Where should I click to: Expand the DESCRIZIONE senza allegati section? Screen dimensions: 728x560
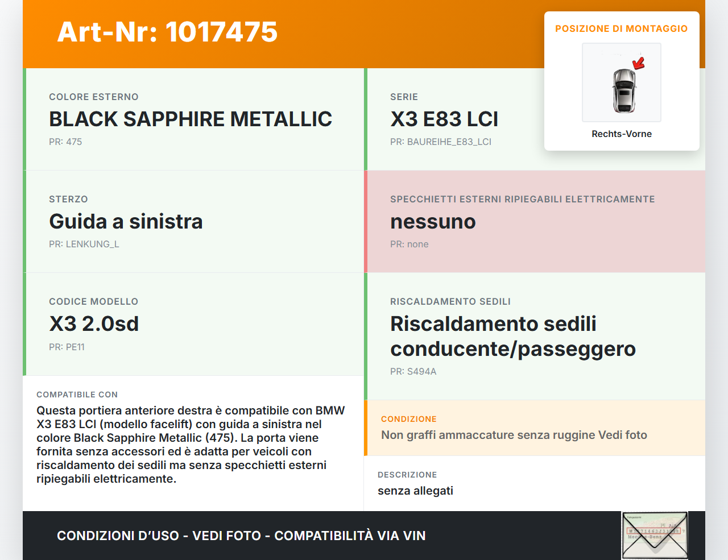click(535, 483)
